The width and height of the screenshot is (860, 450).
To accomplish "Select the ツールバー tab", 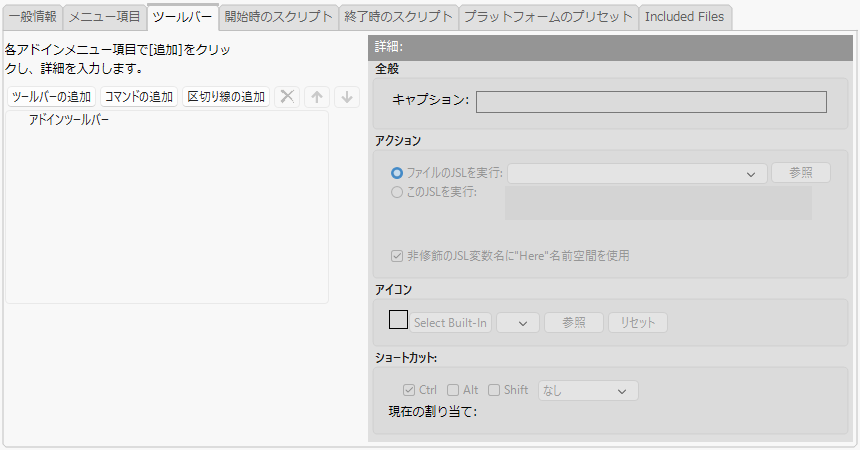I will coord(183,16).
